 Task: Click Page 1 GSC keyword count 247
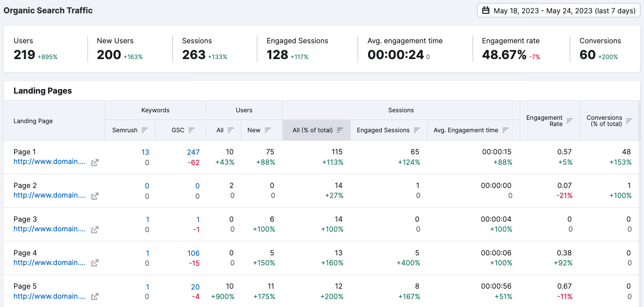pos(193,152)
